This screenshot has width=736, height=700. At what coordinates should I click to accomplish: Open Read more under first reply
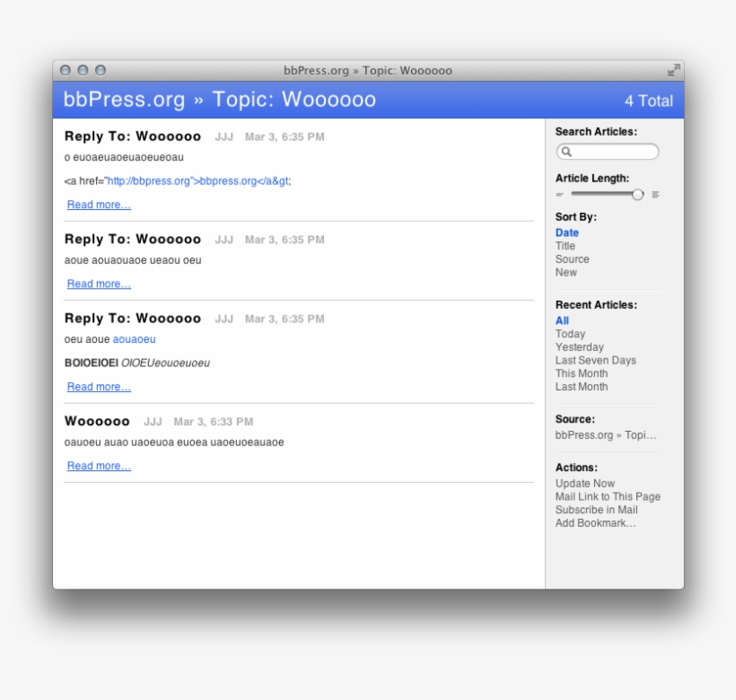99,205
